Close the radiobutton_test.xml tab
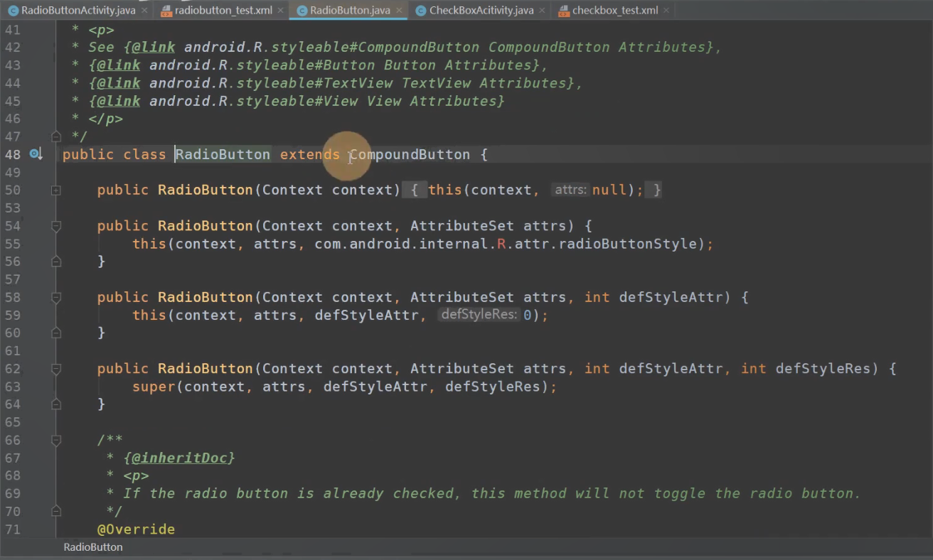This screenshot has height=560, width=933. (x=281, y=11)
